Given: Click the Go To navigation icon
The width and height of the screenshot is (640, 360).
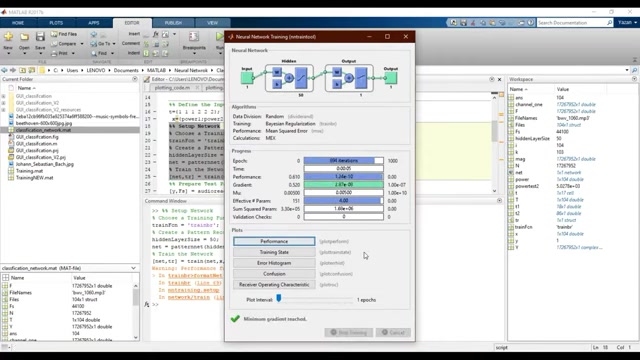Looking at the screenshot, I should coord(94,44).
